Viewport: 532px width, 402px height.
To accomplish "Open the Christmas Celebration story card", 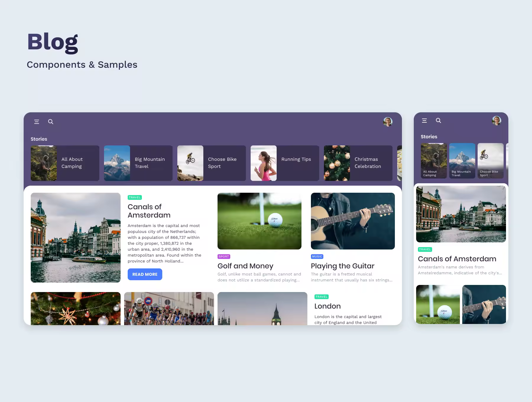I will click(358, 163).
